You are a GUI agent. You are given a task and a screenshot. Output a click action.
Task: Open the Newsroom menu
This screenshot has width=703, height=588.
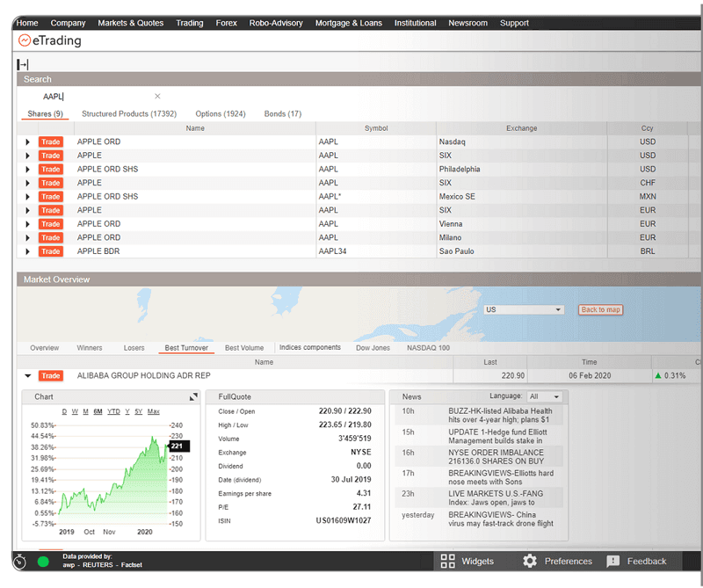(x=467, y=23)
